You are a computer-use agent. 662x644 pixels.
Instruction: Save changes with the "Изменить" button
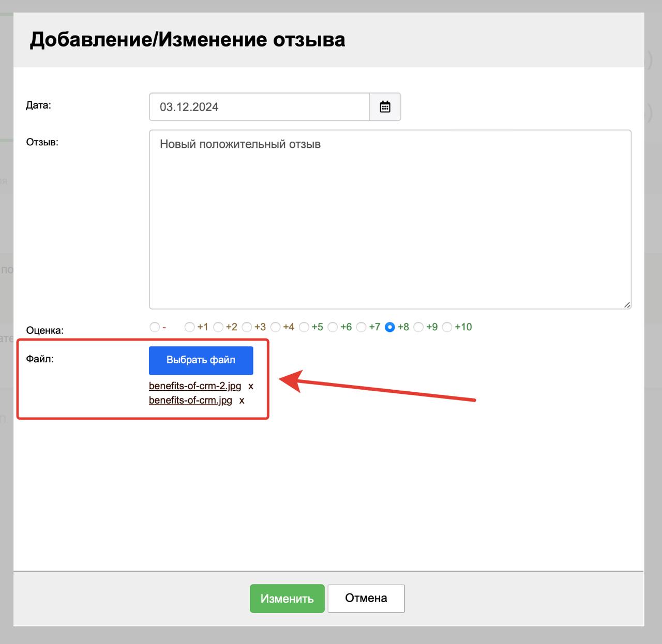(287, 599)
